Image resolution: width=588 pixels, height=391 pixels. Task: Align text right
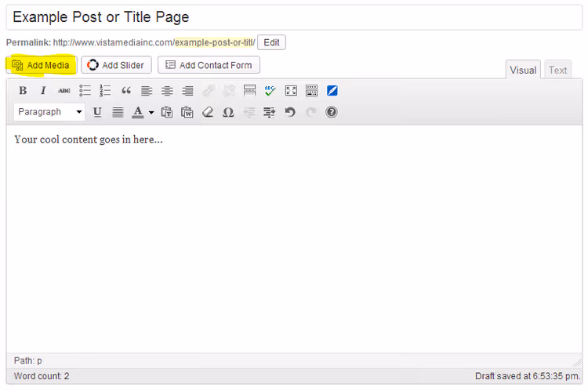tap(187, 91)
